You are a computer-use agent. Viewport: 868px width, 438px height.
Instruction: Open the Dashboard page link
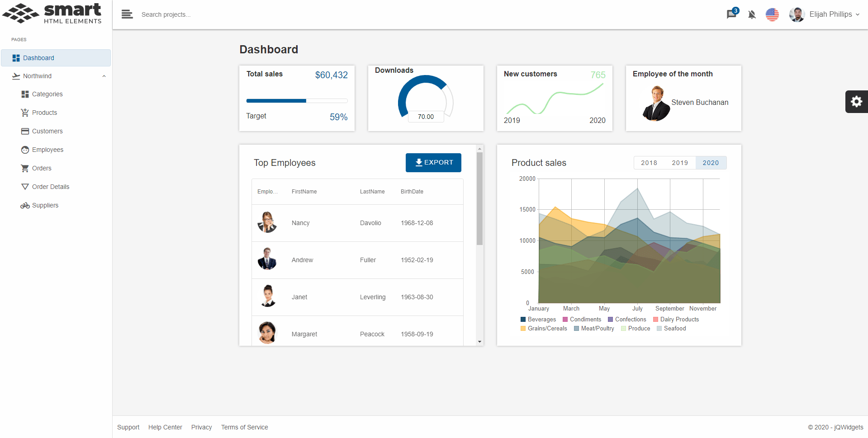coord(56,58)
